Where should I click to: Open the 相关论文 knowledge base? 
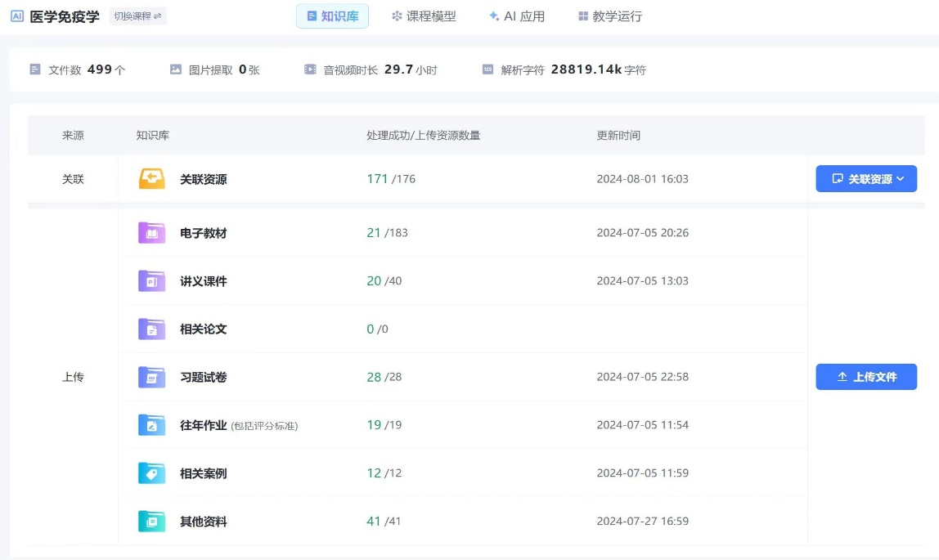[204, 329]
